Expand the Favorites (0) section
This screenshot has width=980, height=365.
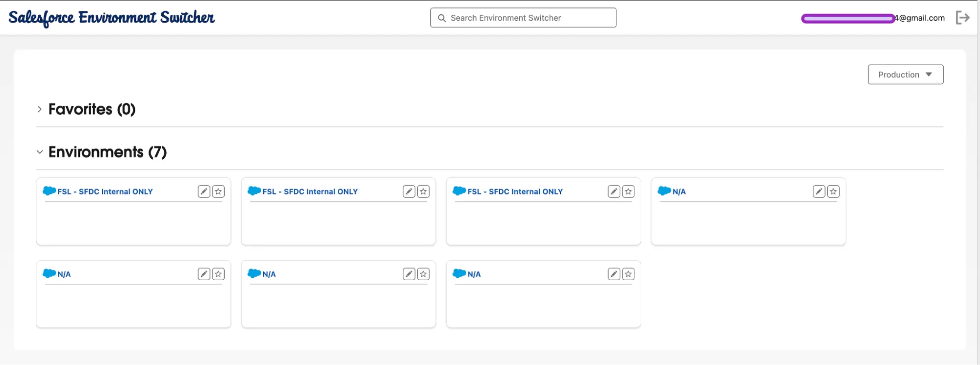[40, 109]
